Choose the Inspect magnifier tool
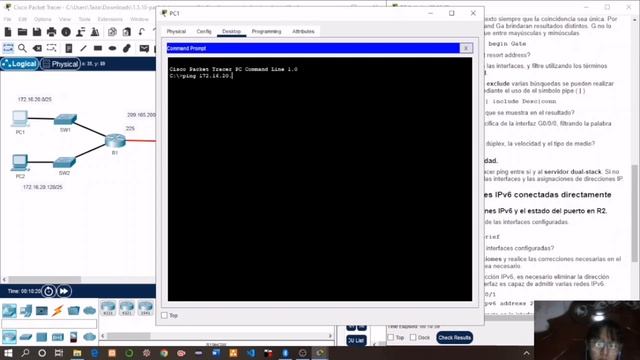Image resolution: width=640 pixels, height=360 pixels. 22,49
